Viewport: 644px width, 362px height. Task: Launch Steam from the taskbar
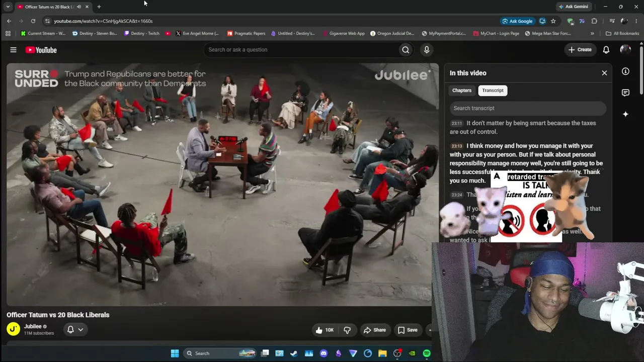coord(294,353)
